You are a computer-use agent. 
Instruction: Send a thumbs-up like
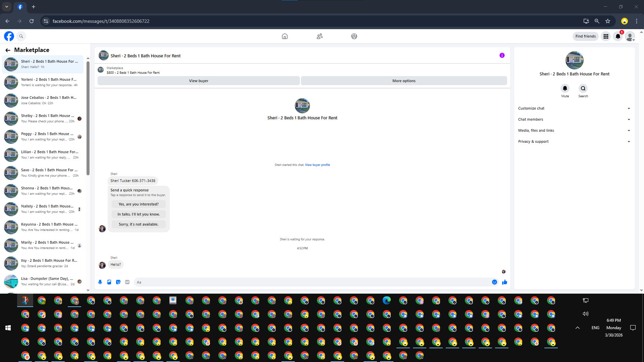click(x=504, y=282)
